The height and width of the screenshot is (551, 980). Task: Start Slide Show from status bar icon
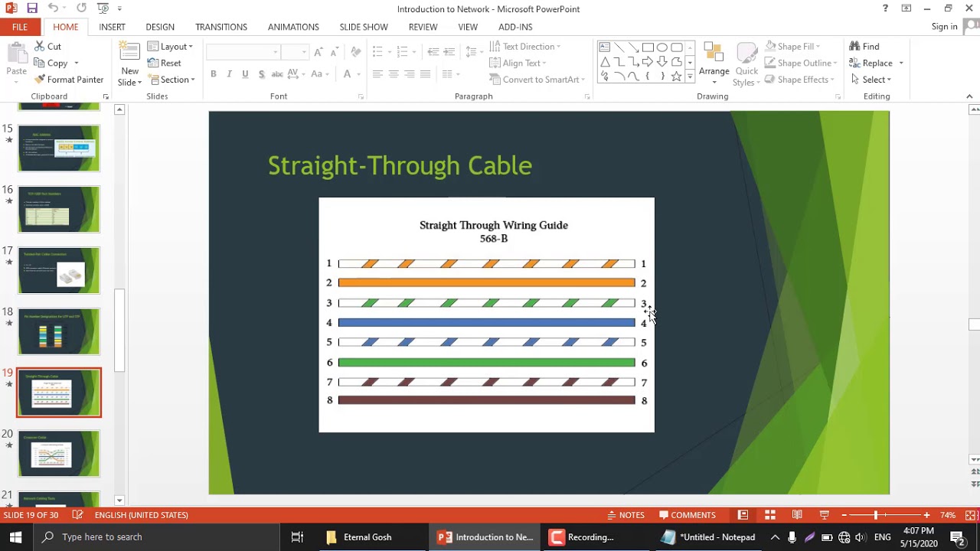tap(825, 515)
